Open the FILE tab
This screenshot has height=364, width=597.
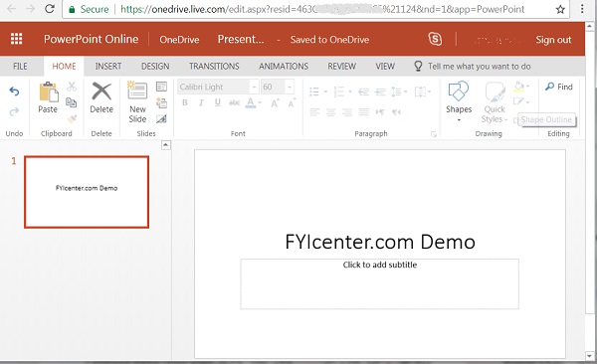coord(20,67)
